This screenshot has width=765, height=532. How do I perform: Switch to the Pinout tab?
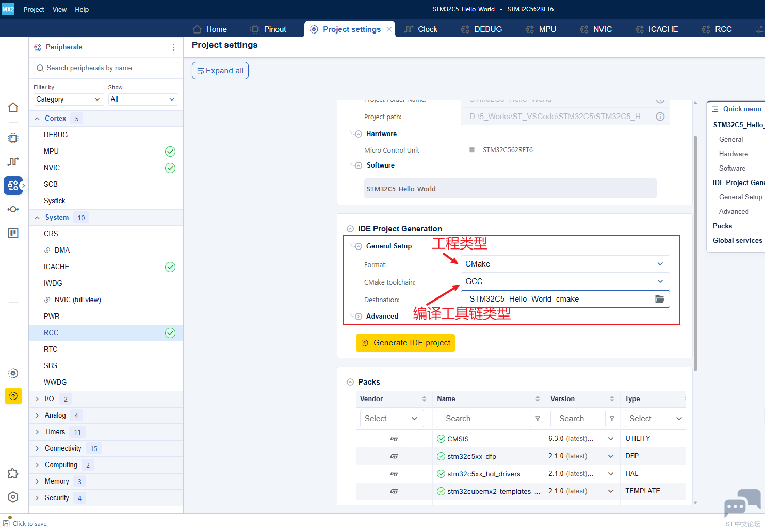click(x=268, y=29)
